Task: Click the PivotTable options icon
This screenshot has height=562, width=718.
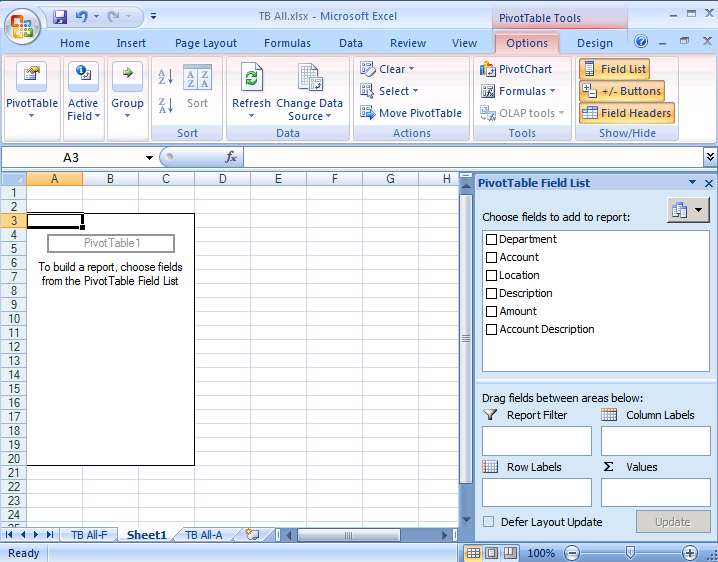Action: (x=31, y=76)
